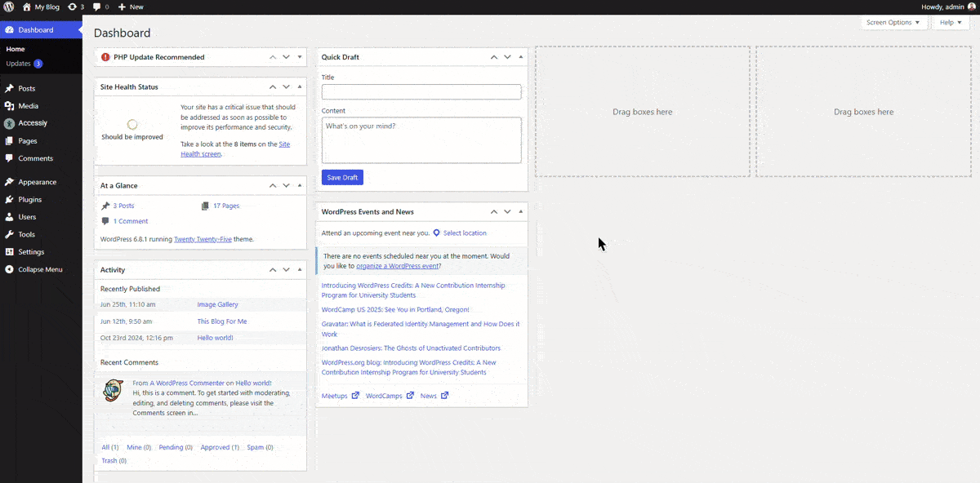980x483 pixels.
Task: Filter comments by Pending (0)
Action: point(176,447)
